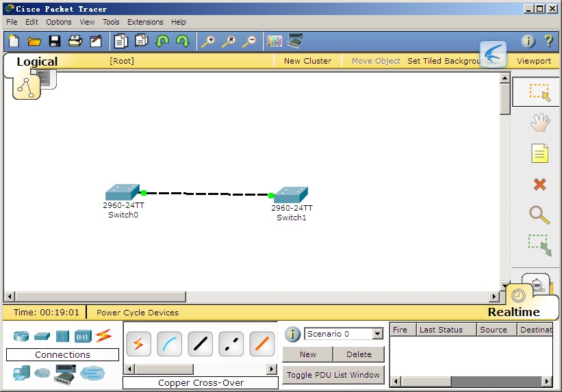This screenshot has height=392, width=562.
Task: Open the View menu
Action: coord(87,22)
